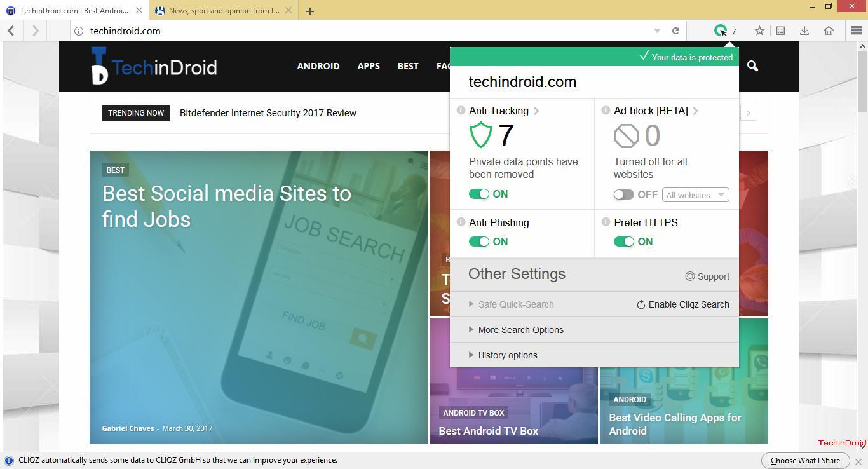Click next arrow in trending bar
The height and width of the screenshot is (469, 868).
tap(749, 113)
